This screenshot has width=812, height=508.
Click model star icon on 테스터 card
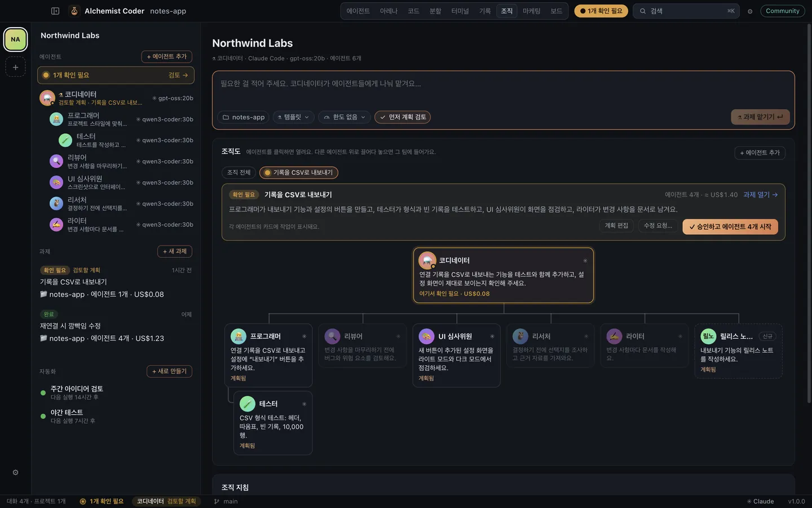click(x=304, y=404)
